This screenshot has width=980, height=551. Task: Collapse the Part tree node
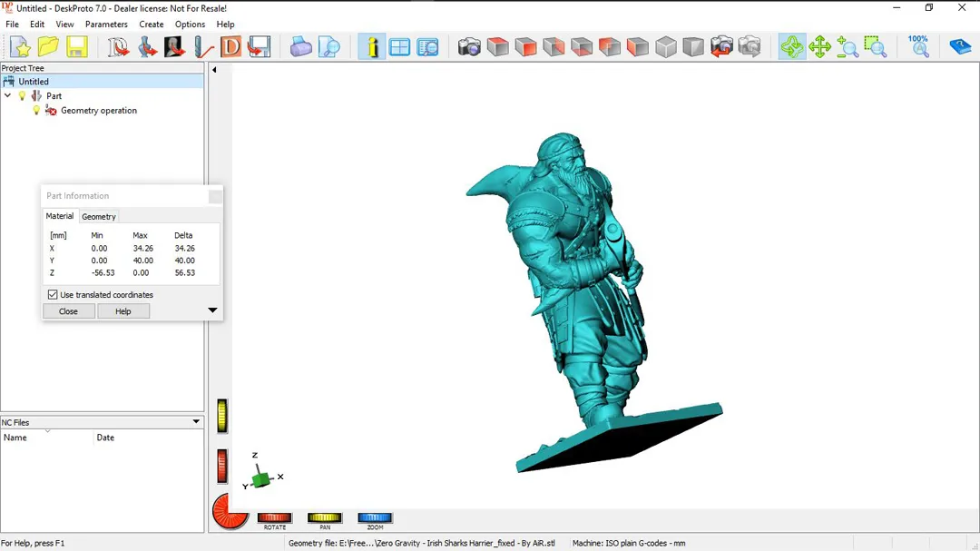coord(8,96)
